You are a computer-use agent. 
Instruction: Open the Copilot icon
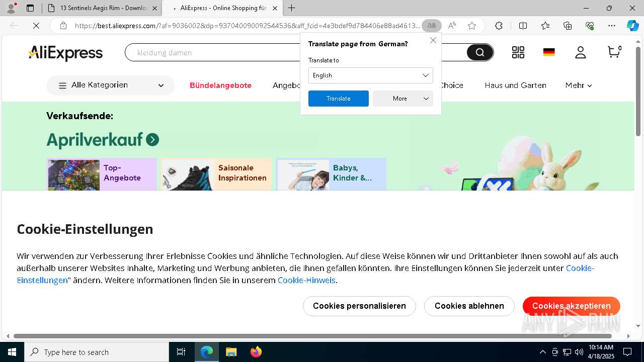632,26
